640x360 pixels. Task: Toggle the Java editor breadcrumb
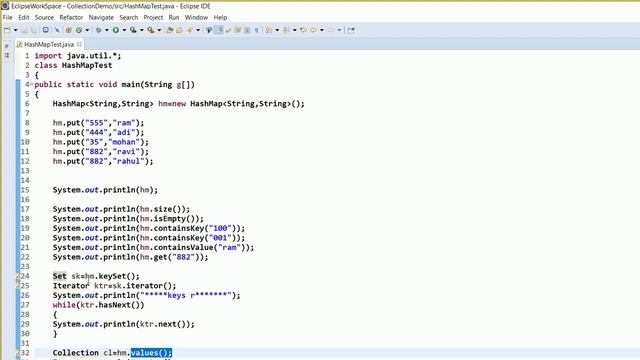pyautogui.click(x=209, y=30)
